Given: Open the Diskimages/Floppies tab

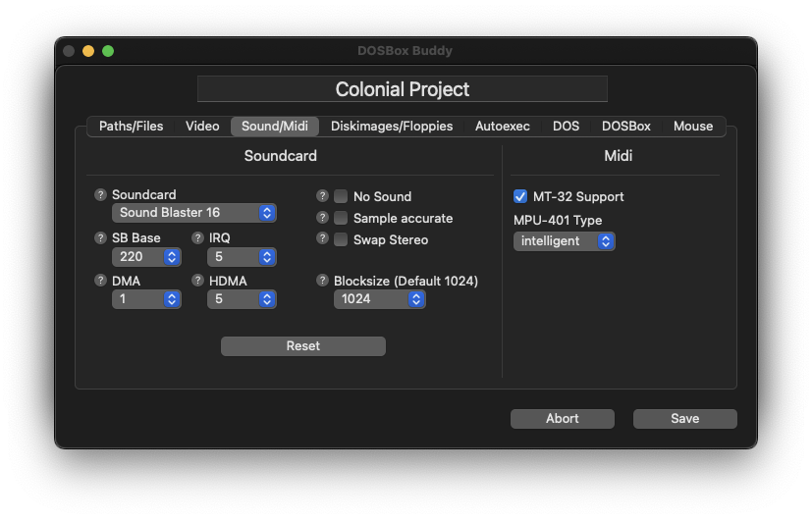Looking at the screenshot, I should 392,127.
